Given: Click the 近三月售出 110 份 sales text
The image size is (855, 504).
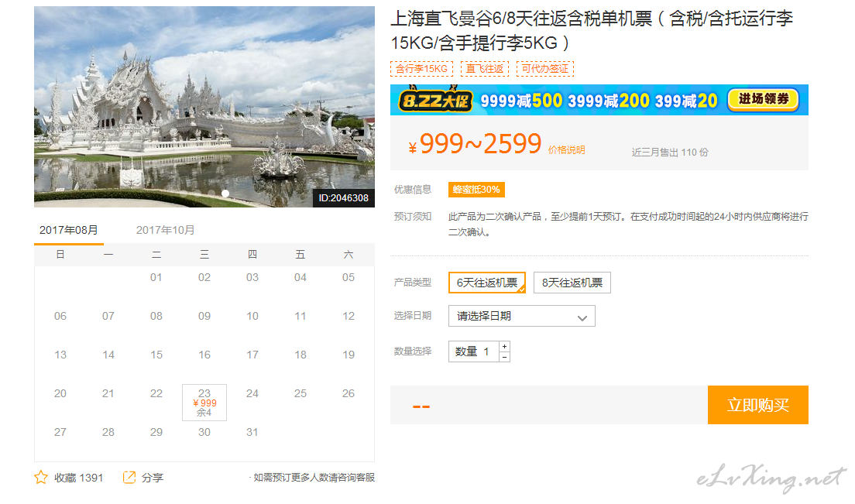Looking at the screenshot, I should 670,152.
